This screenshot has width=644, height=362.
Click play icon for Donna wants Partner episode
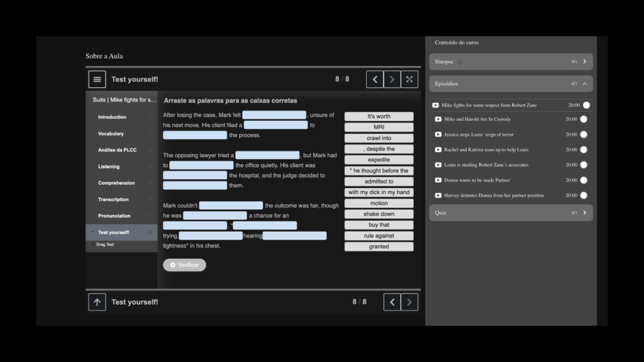tap(438, 180)
